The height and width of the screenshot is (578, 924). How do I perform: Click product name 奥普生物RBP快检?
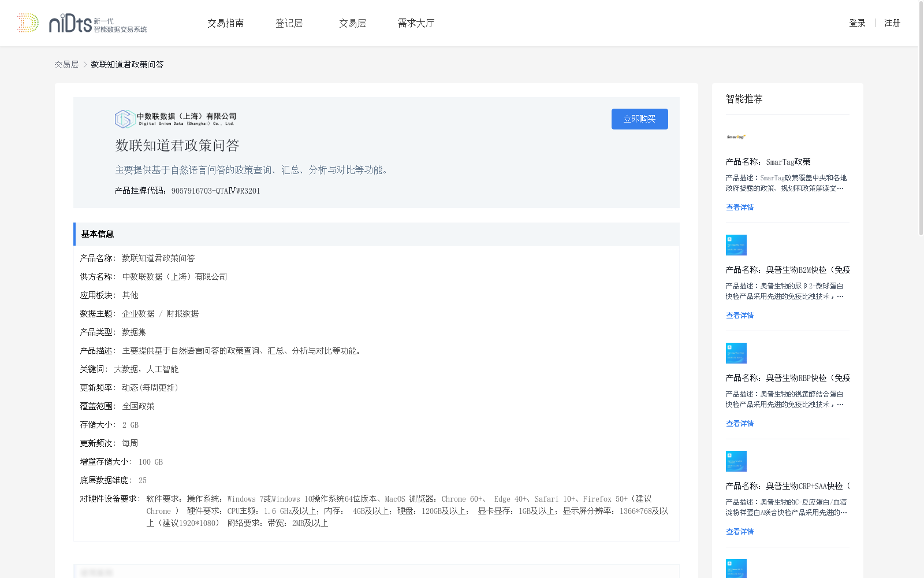788,378
